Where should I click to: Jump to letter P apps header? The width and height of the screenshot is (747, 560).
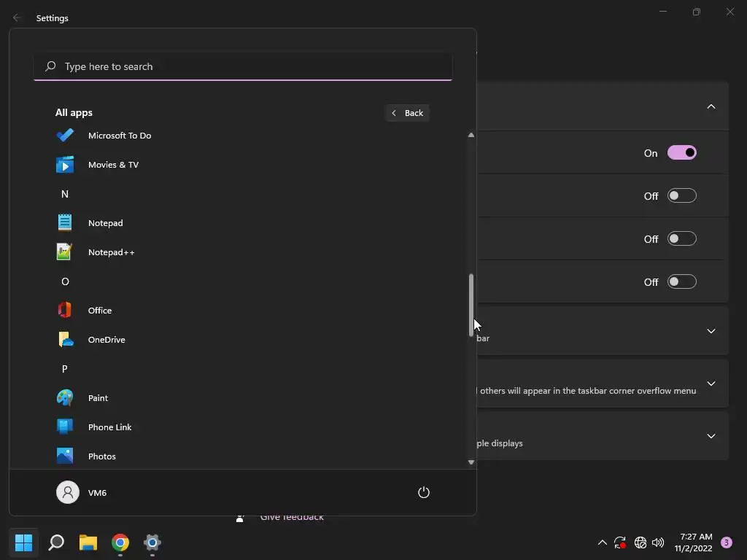click(x=65, y=368)
